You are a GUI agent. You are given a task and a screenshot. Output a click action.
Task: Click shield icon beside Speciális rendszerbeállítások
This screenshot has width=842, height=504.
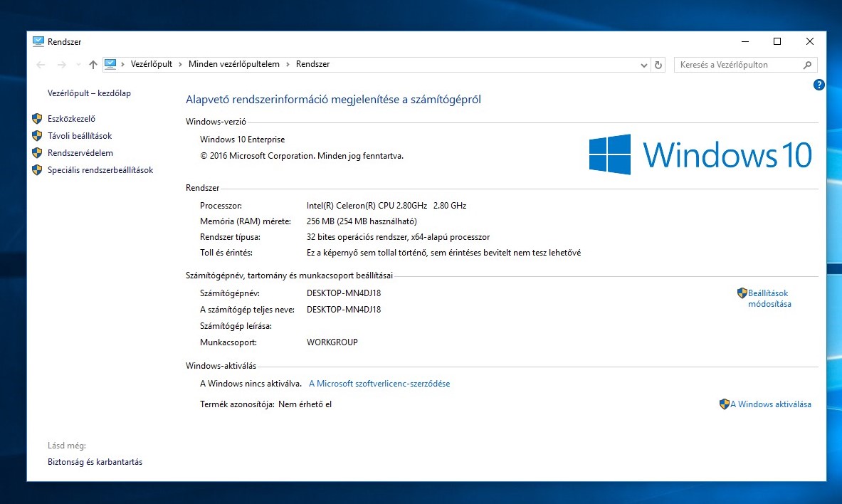click(37, 170)
